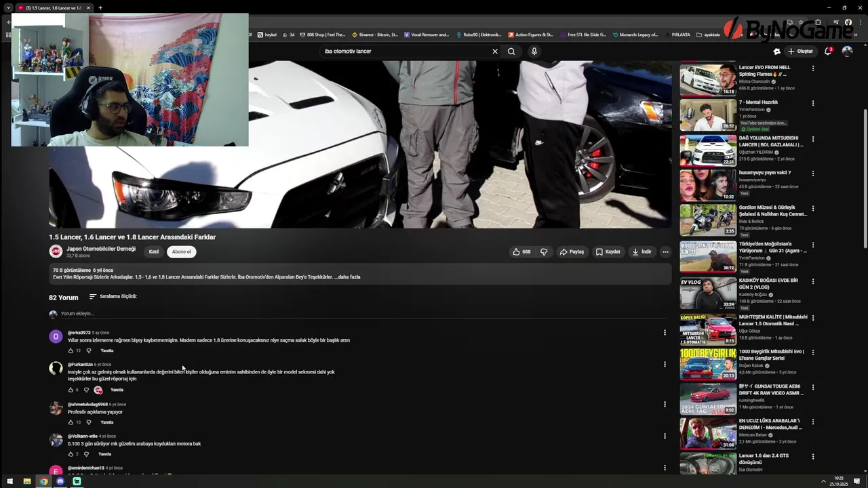This screenshot has height=488, width=868.
Task: Clear the search box with the X icon
Action: (495, 52)
